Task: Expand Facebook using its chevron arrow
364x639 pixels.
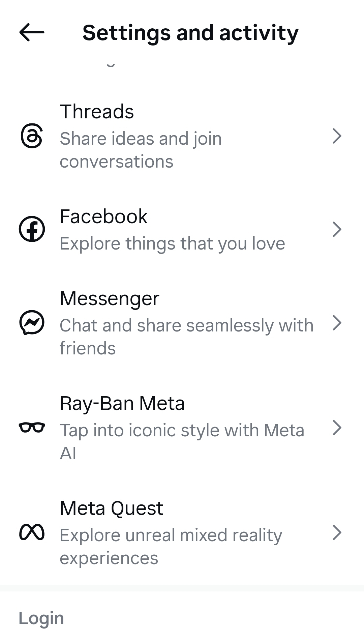Action: (x=337, y=229)
